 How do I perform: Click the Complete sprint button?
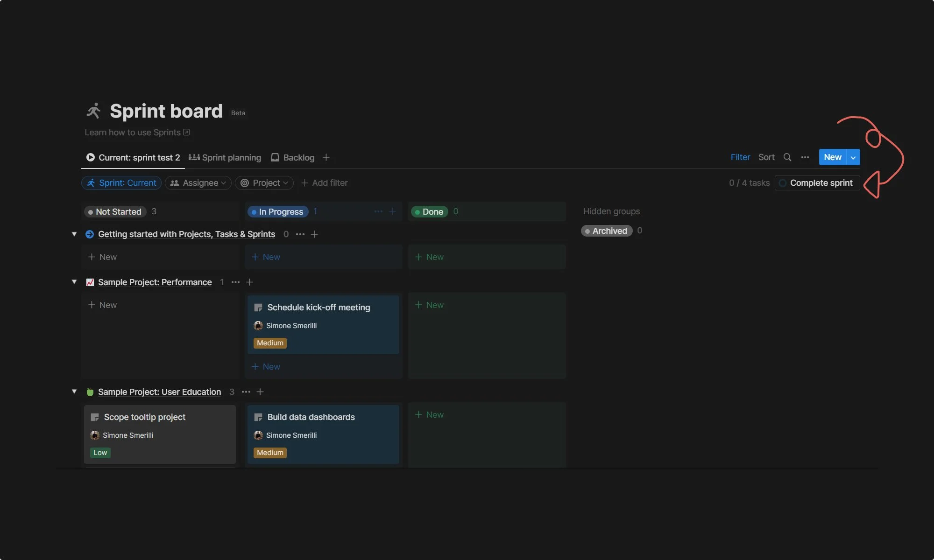pyautogui.click(x=817, y=183)
